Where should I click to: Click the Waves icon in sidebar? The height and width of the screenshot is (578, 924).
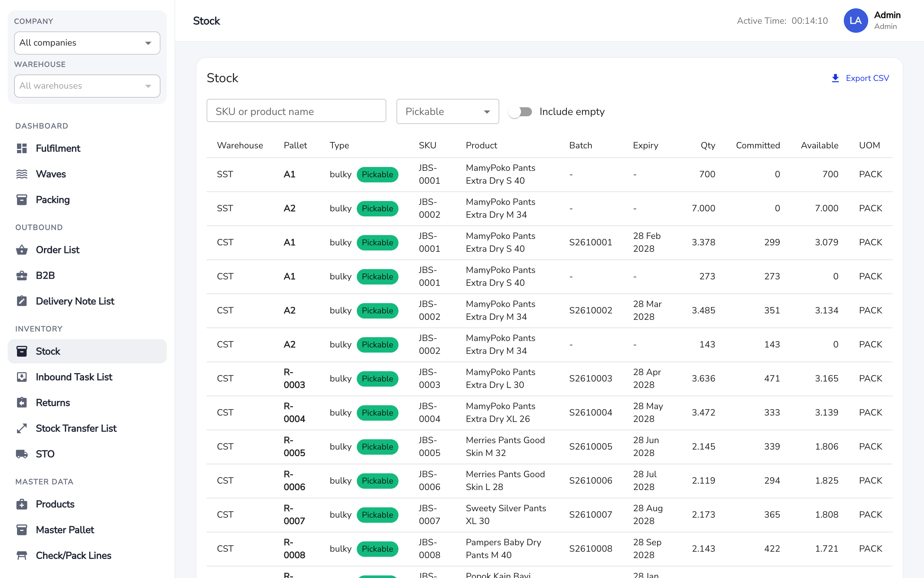22,174
